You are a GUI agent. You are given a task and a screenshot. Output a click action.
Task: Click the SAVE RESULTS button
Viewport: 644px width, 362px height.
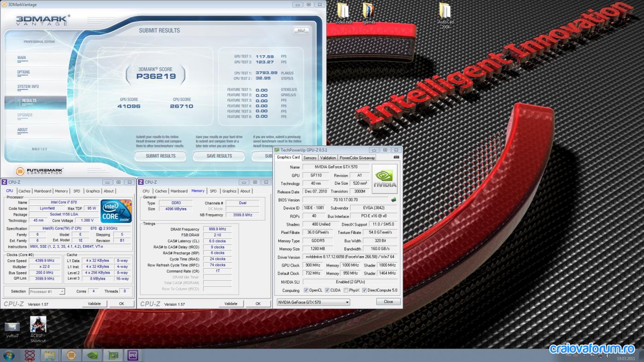tap(219, 156)
